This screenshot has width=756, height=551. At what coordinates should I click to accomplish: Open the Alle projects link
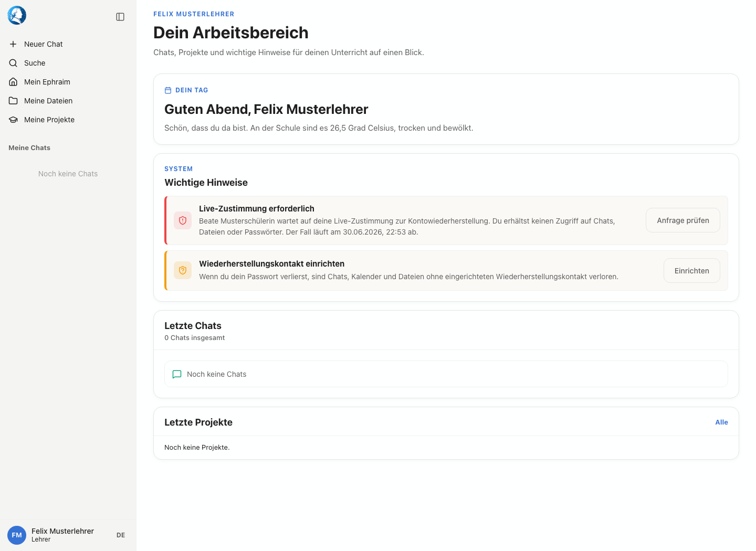(x=721, y=422)
